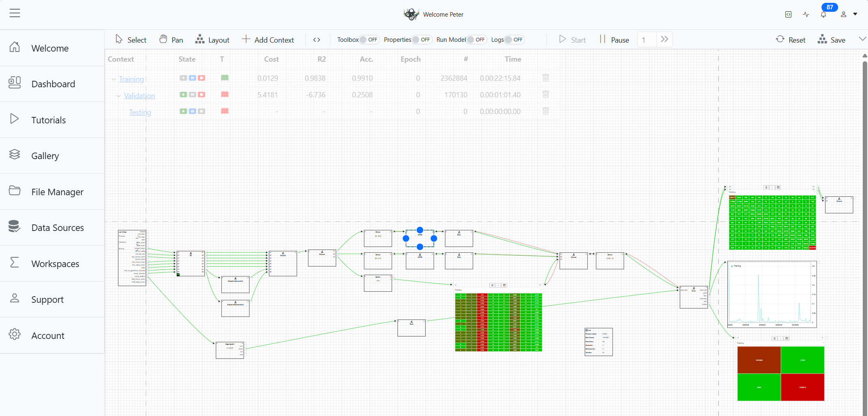868x416 pixels.
Task: Open the Validation context link
Action: coord(139,96)
